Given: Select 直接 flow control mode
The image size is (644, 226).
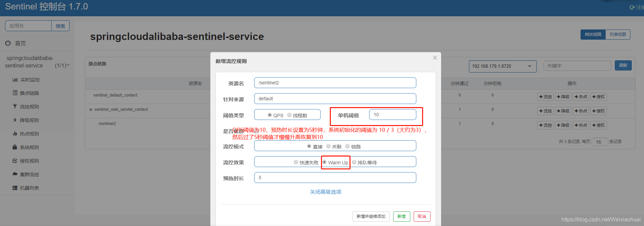Looking at the screenshot, I should [x=309, y=146].
